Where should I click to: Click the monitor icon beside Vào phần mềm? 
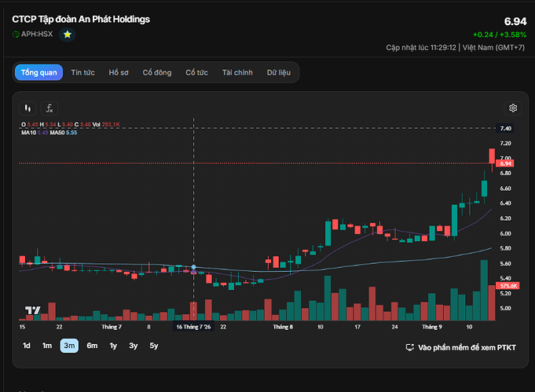(x=409, y=347)
